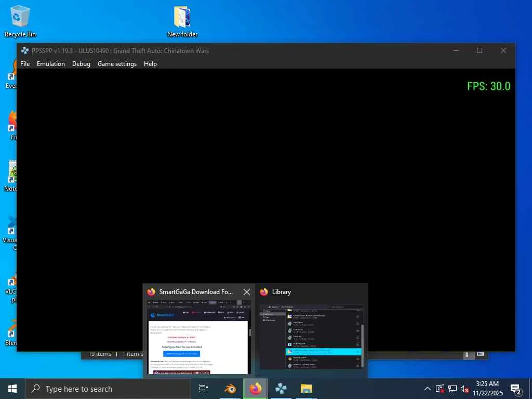532x399 pixels.
Task: Select the New folder desktop icon
Action: tap(182, 21)
